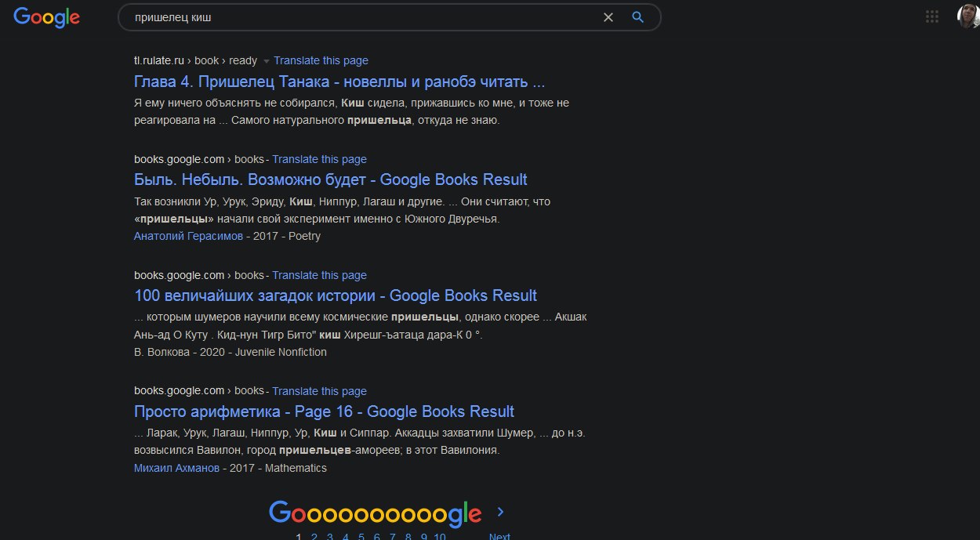The image size is (980, 540).
Task: Open author link Анатолий Герасимов
Action: pyautogui.click(x=188, y=236)
